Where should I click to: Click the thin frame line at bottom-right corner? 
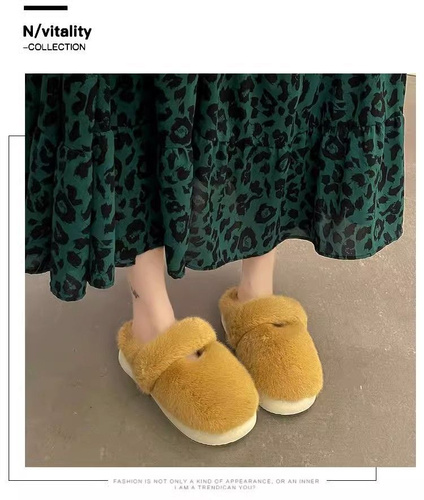click(376, 474)
